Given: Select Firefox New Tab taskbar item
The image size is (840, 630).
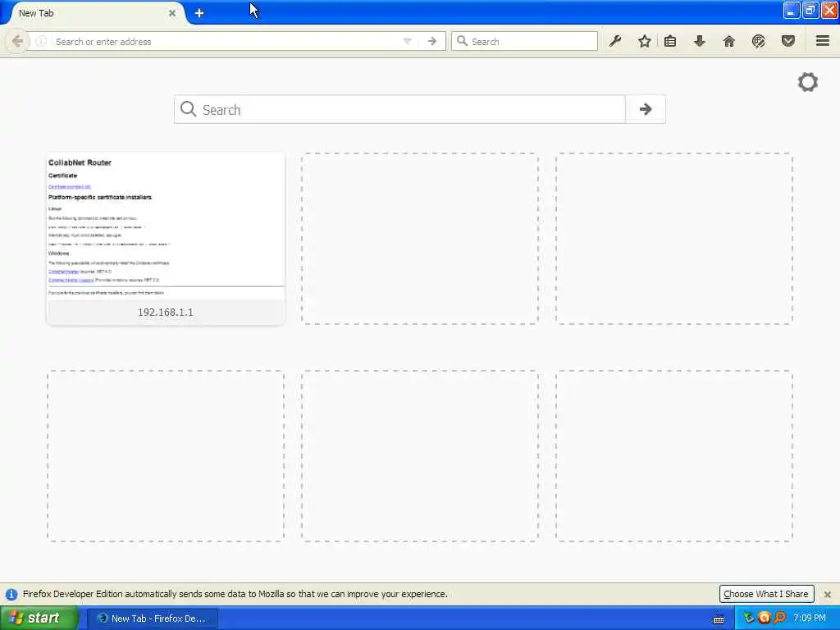Looking at the screenshot, I should tap(153, 619).
